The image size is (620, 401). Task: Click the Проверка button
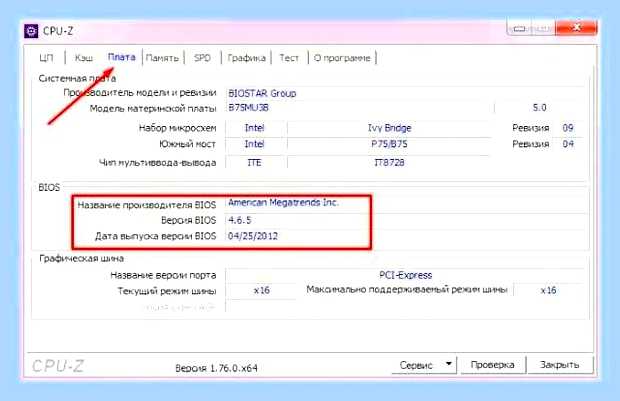coord(493,365)
